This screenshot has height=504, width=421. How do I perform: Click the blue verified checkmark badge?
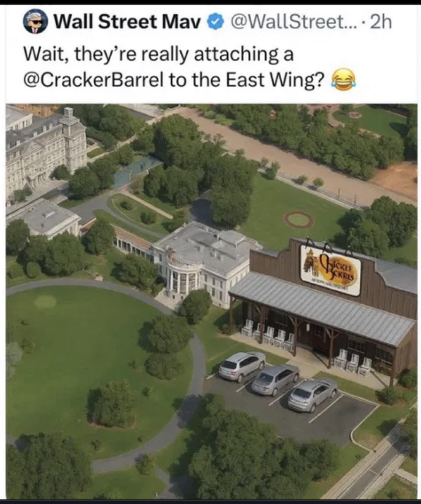(215, 23)
